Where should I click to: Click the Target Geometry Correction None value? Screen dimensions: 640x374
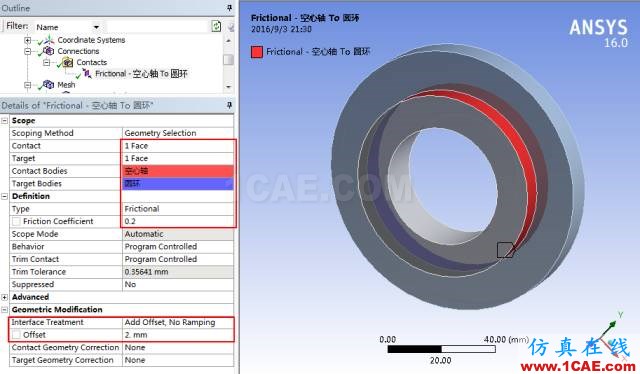178,360
